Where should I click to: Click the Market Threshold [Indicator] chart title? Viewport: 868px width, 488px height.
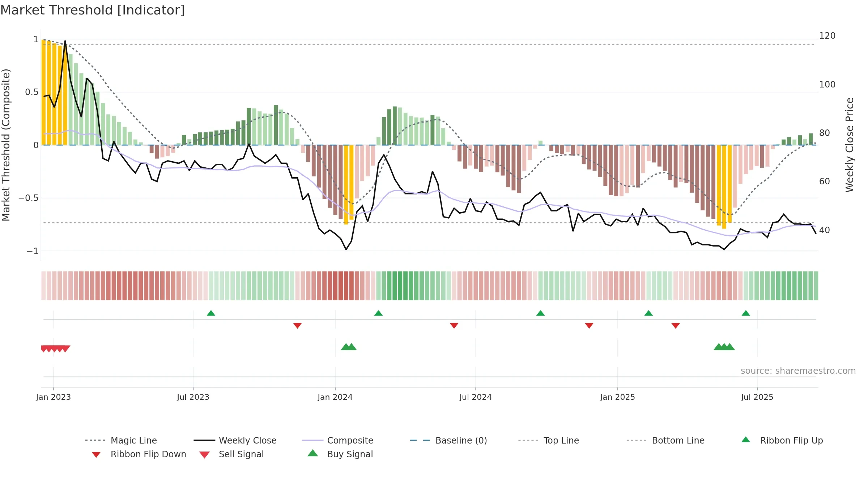click(x=93, y=10)
